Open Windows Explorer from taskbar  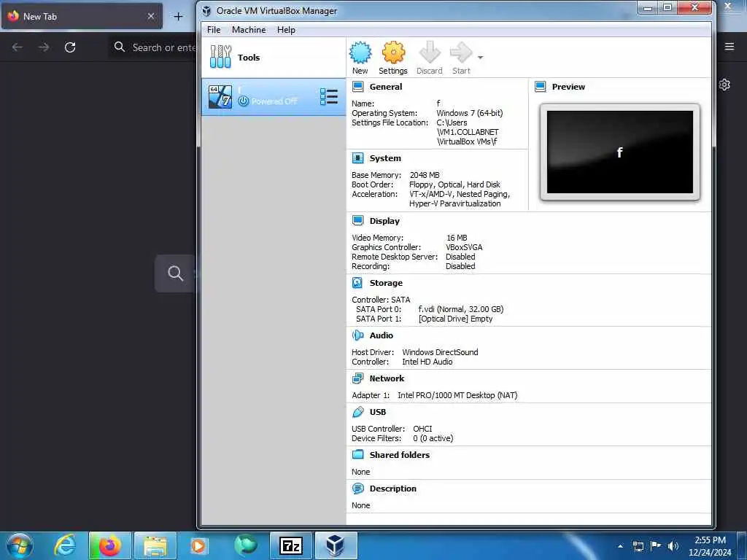155,545
